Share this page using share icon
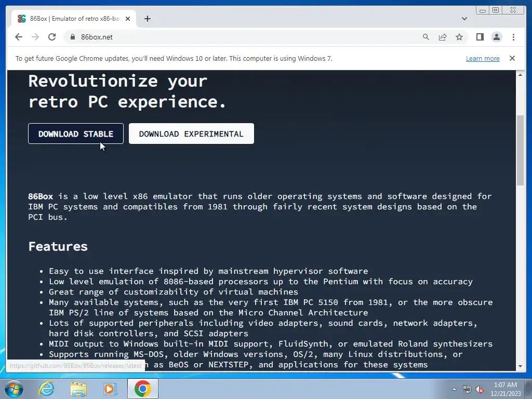 point(443,37)
